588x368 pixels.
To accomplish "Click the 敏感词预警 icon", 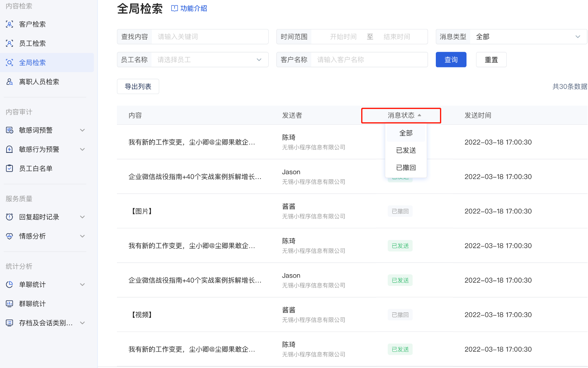I will point(10,130).
